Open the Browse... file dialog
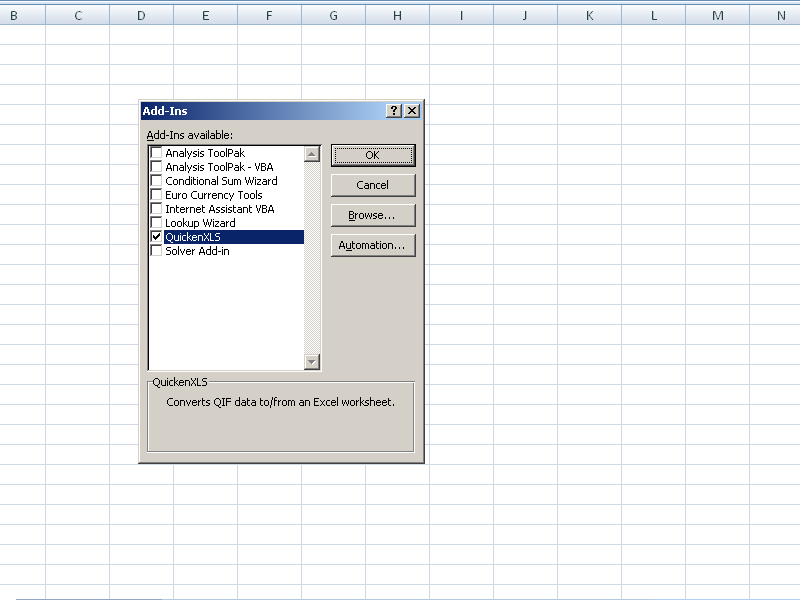The height and width of the screenshot is (600, 800). [x=372, y=215]
